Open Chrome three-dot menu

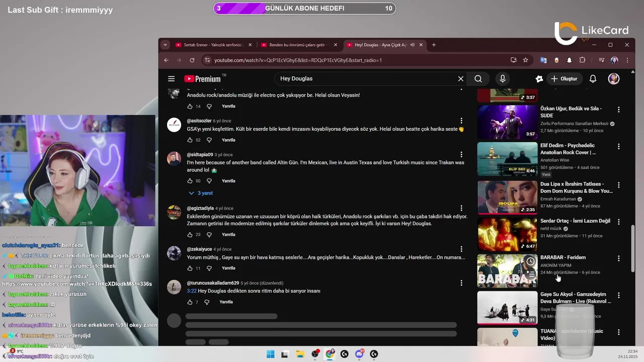627,60
